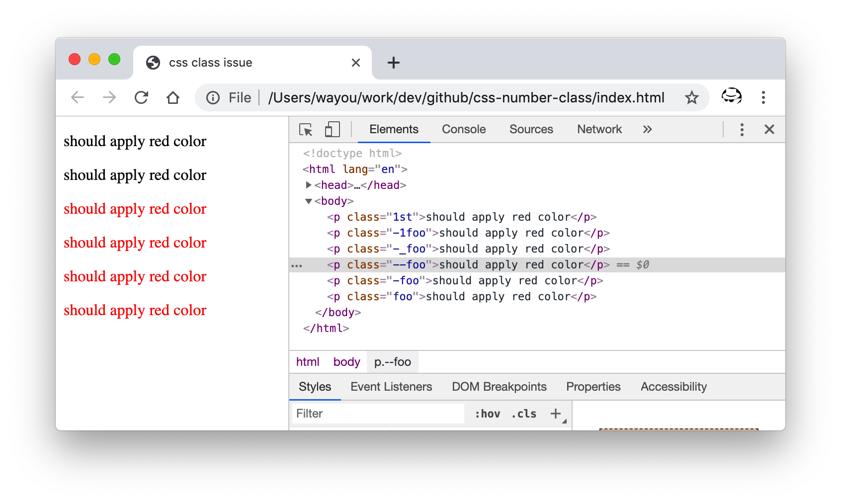Open the ellipsis actions on the selected node
The height and width of the screenshot is (504, 841).
(297, 266)
